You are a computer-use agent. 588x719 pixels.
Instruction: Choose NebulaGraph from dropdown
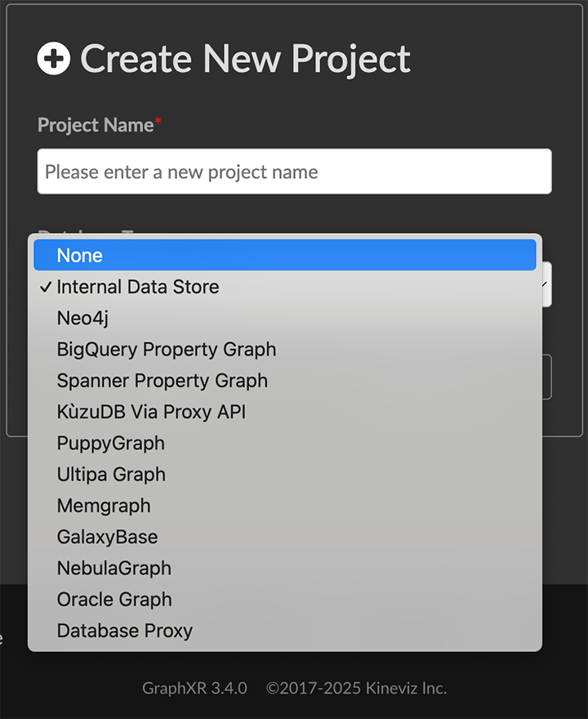pos(114,568)
